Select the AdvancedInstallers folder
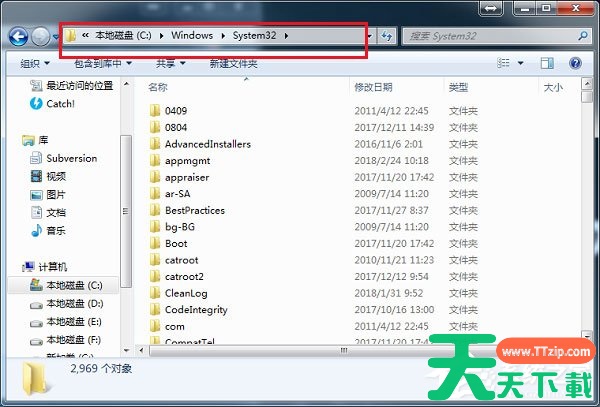Image resolution: width=600 pixels, height=407 pixels. pyautogui.click(x=200, y=144)
